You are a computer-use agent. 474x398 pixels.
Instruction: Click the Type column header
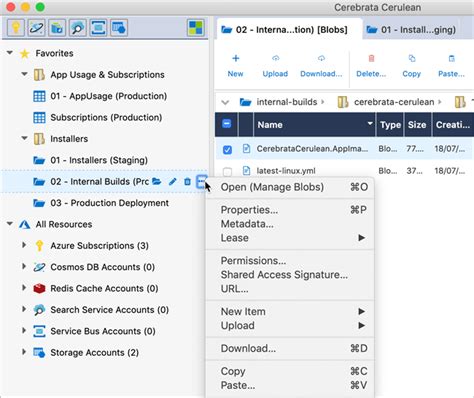[390, 125]
